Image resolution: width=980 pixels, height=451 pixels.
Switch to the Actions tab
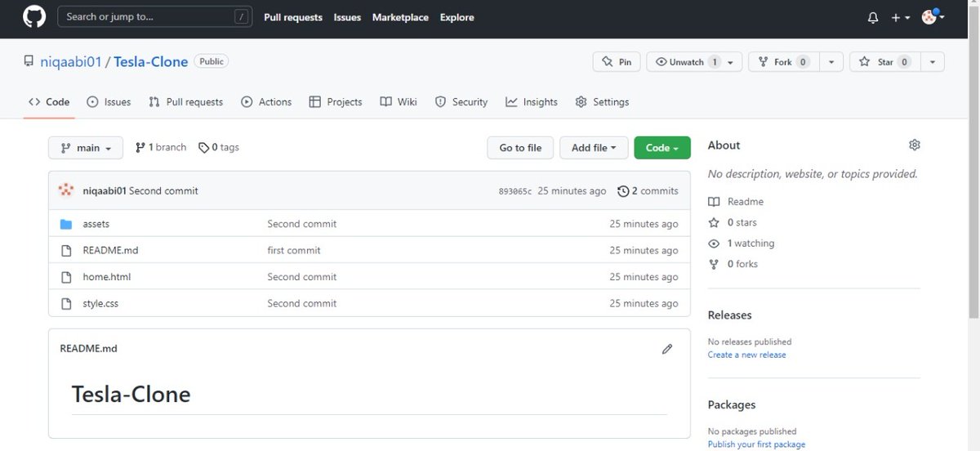click(x=266, y=102)
